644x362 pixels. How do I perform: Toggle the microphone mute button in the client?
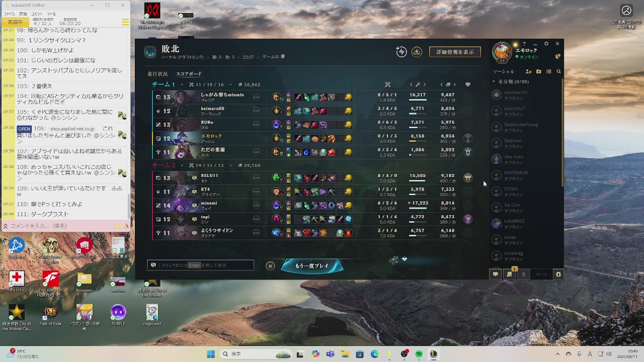click(x=523, y=274)
